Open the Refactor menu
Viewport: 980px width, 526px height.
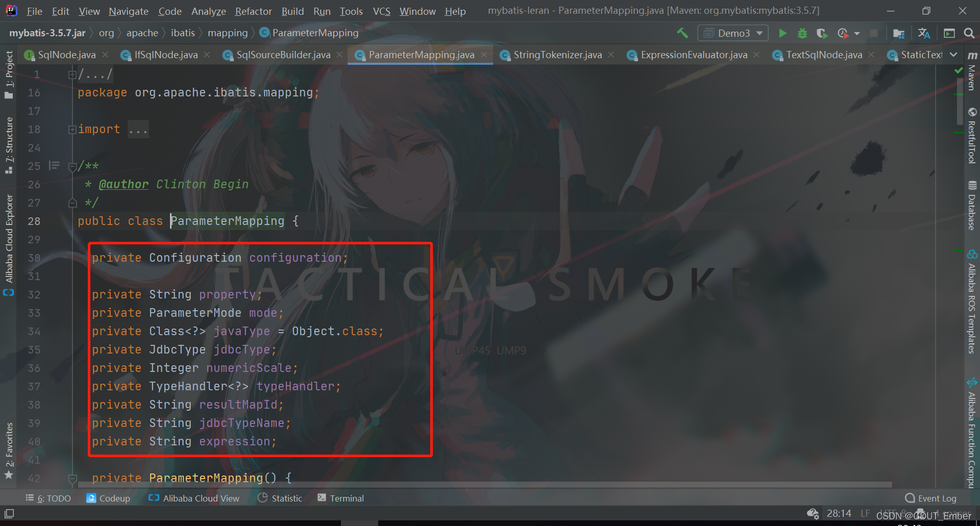click(253, 11)
